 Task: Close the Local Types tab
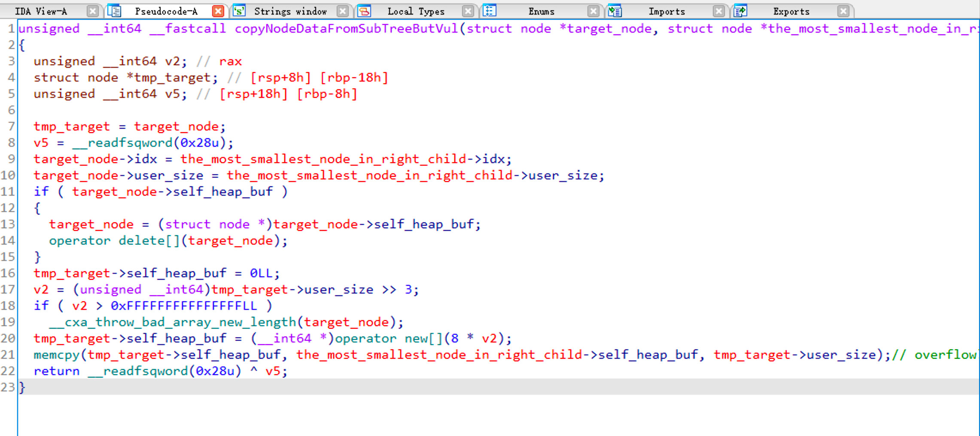coord(468,11)
